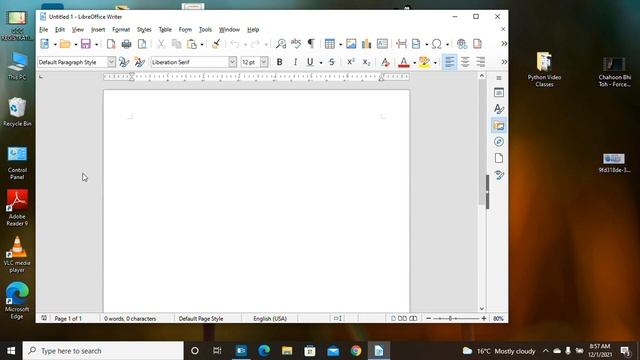The image size is (640, 360).
Task: Insert a special character (omega icon)
Action: point(437,44)
